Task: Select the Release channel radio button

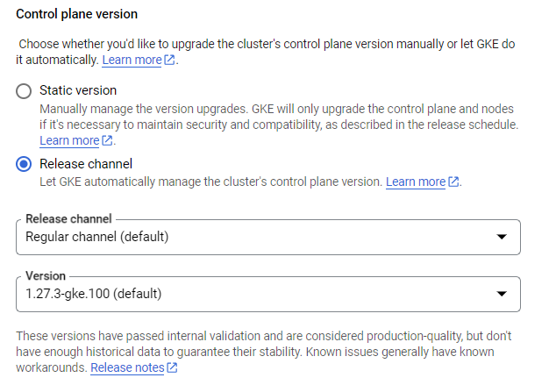Action: click(25, 164)
